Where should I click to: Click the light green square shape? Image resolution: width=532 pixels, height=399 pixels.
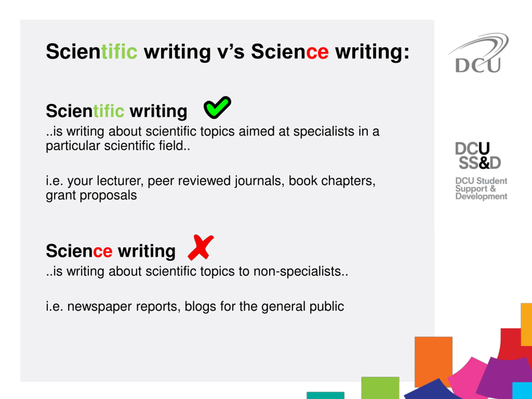(x=380, y=388)
